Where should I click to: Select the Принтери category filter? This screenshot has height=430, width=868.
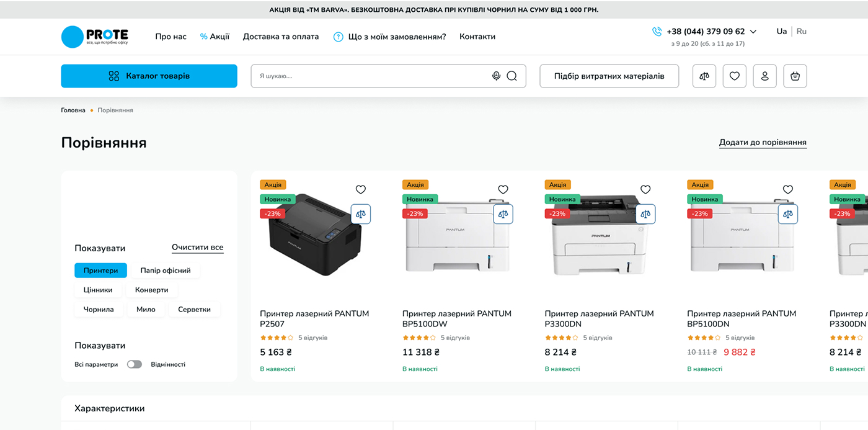click(100, 271)
